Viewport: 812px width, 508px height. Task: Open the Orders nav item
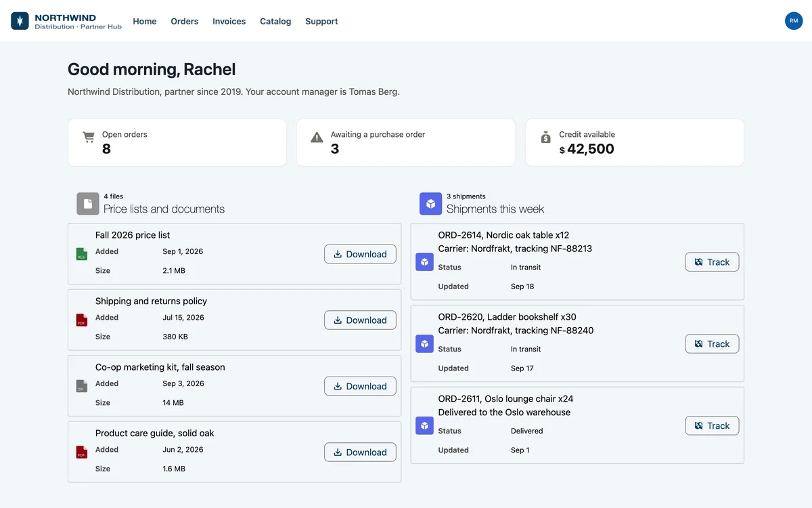tap(185, 22)
